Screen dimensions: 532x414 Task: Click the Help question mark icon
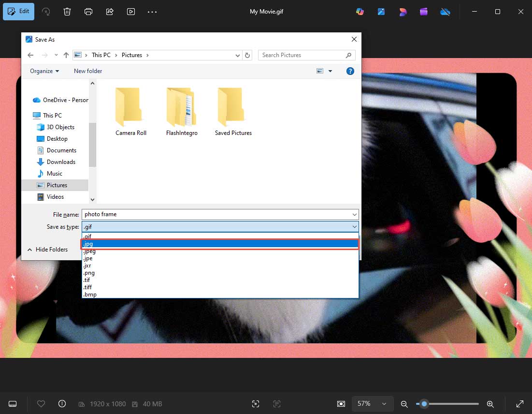tap(350, 71)
